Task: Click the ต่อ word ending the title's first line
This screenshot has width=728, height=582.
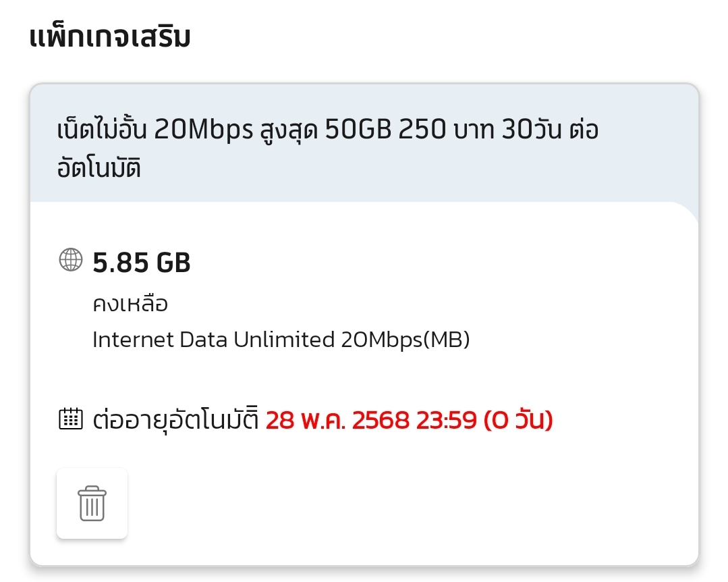Action: point(584,128)
